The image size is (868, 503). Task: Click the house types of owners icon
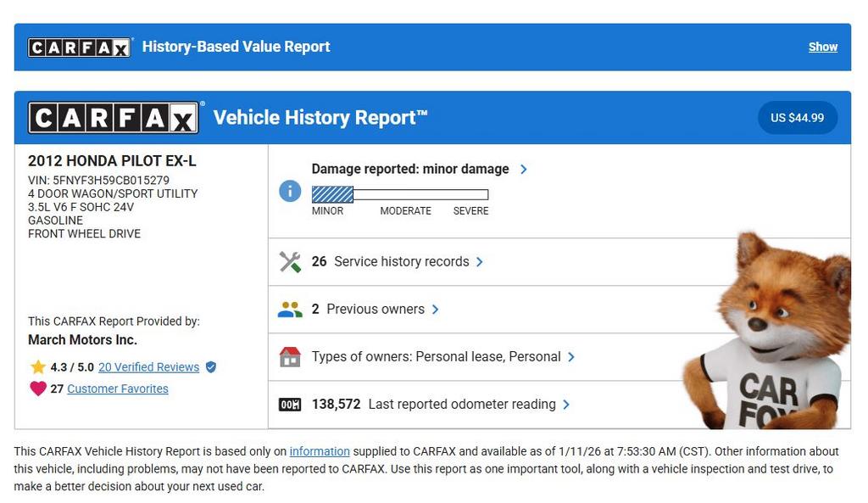click(290, 357)
